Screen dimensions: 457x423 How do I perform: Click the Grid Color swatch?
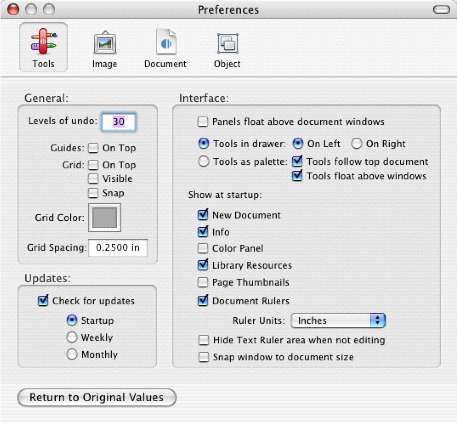coord(104,218)
